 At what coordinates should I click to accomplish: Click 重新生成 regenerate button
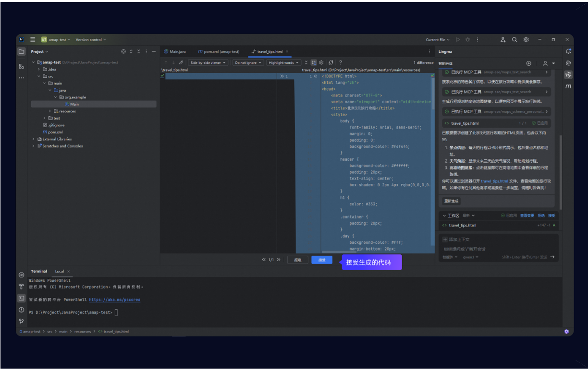click(451, 201)
